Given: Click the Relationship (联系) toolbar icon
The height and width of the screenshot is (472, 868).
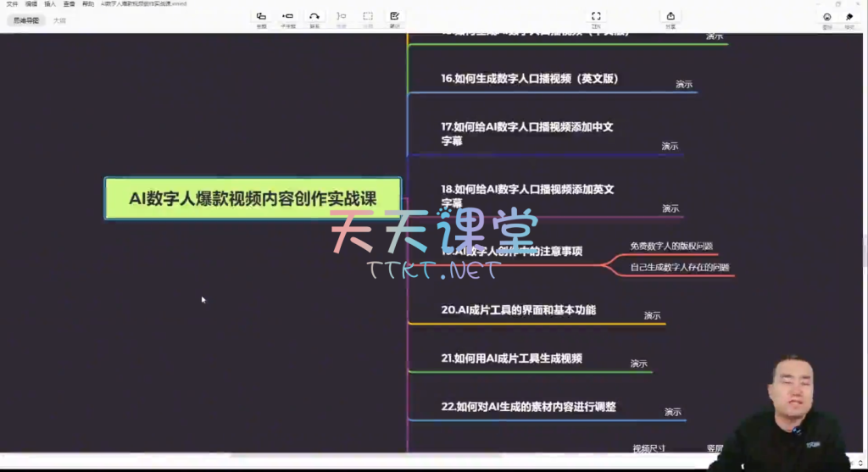Looking at the screenshot, I should click(x=314, y=17).
